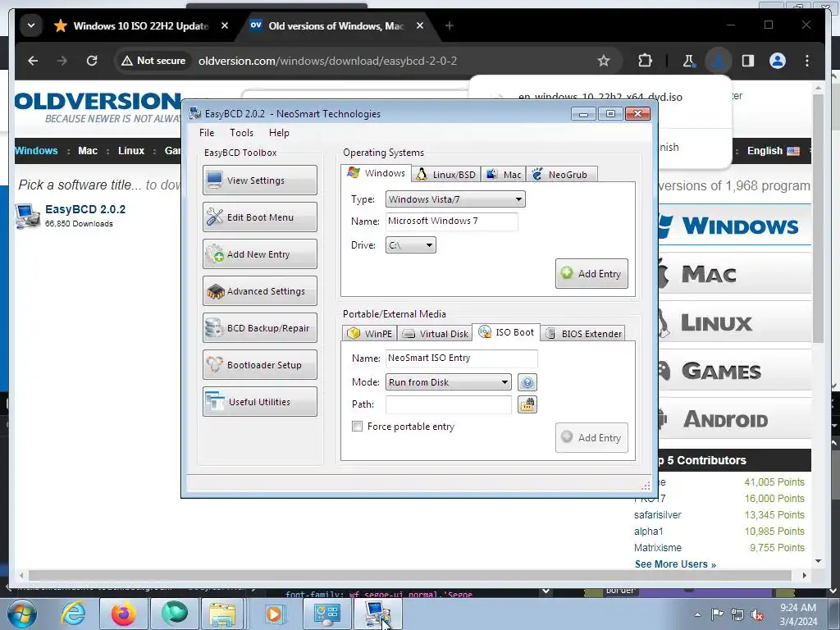The image size is (840, 630).
Task: Click the EasyBCD 2.0.2 download link
Action: [x=85, y=209]
